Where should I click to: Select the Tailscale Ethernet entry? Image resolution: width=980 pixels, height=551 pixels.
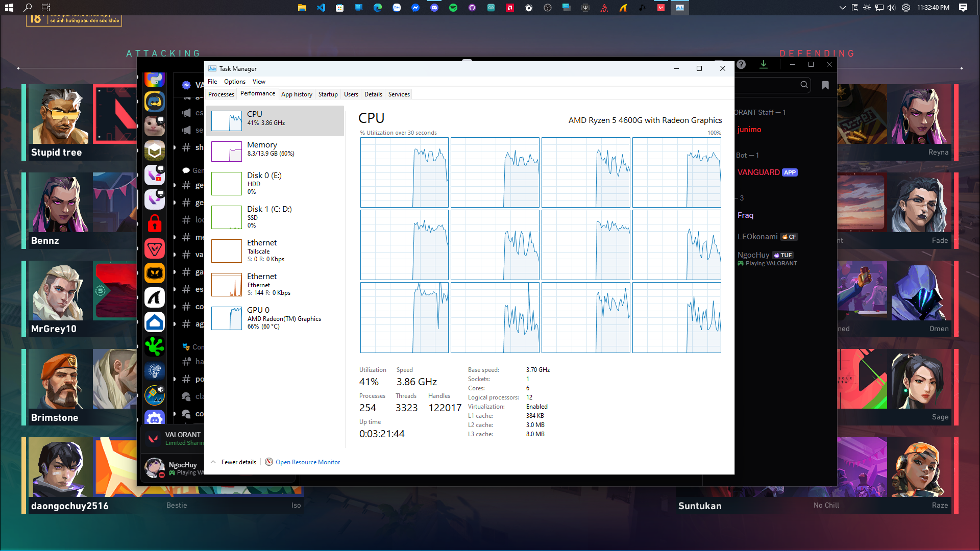(x=276, y=251)
